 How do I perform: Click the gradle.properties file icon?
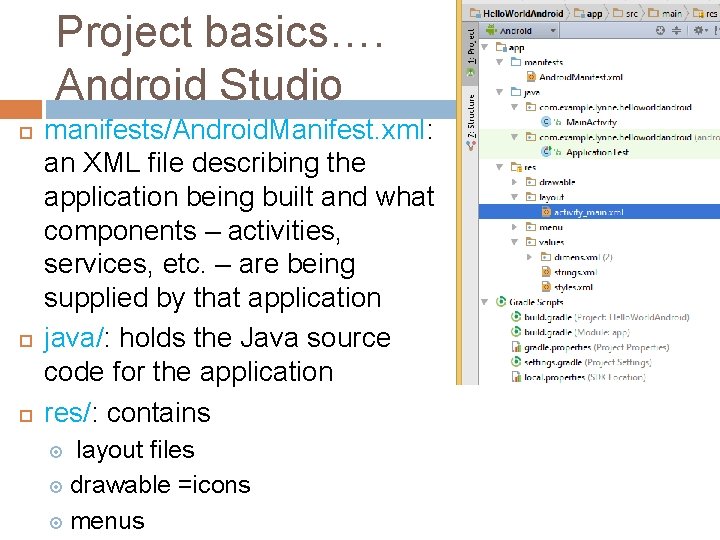516,348
